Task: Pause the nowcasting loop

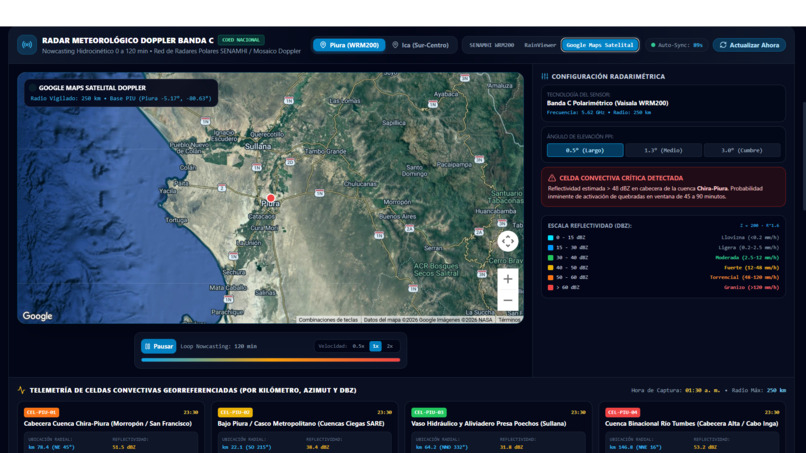Action: 159,346
